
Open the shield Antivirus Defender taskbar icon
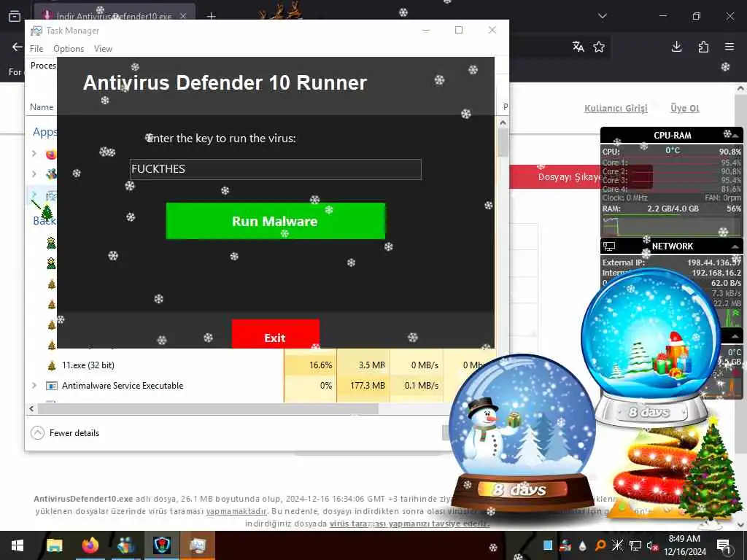[161, 545]
